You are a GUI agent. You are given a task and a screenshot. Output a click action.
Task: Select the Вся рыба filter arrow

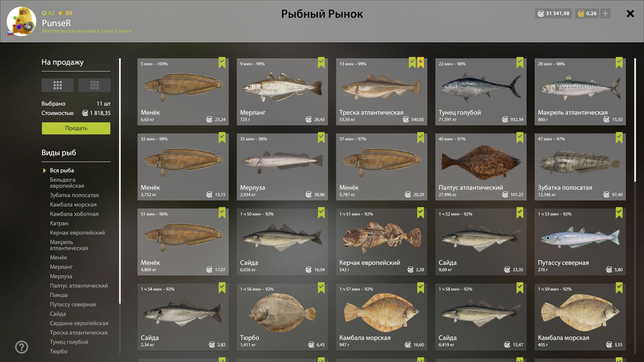[x=45, y=171]
